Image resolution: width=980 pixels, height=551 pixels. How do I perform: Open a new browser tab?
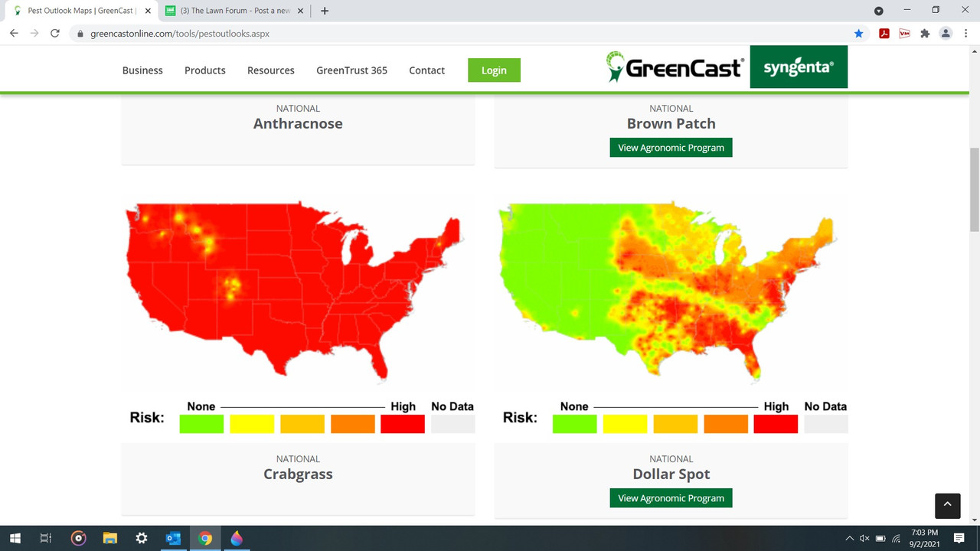click(324, 11)
